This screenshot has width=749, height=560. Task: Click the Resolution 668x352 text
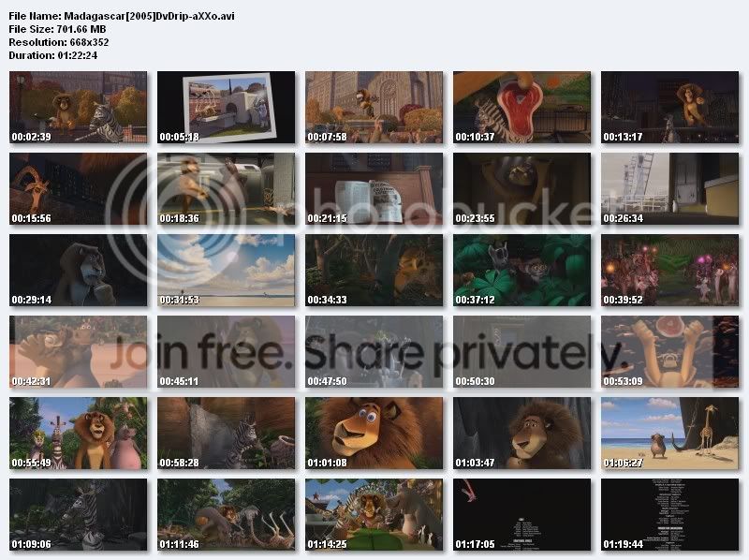click(x=59, y=42)
